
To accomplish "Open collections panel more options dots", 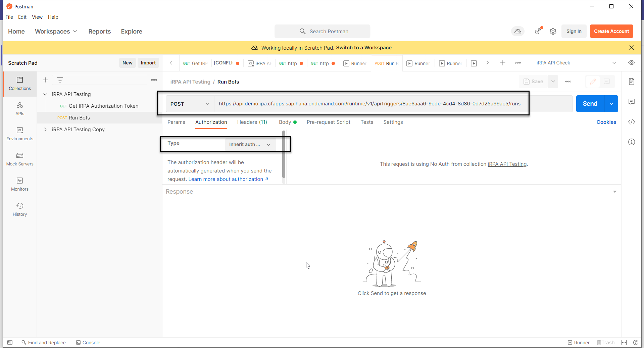I will point(154,80).
